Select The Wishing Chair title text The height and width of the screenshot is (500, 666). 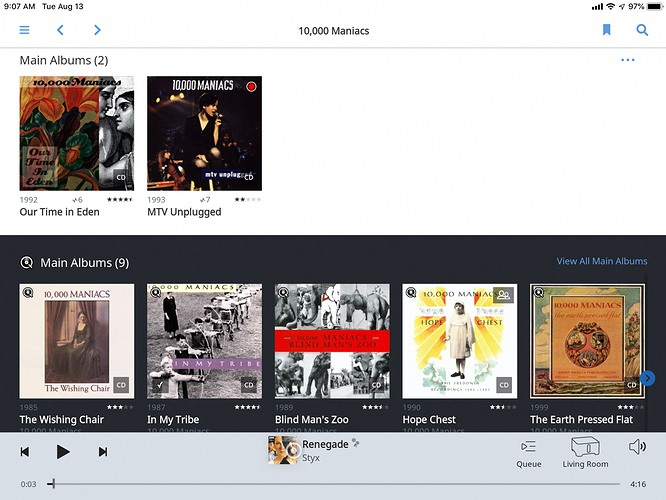pyautogui.click(x=62, y=420)
